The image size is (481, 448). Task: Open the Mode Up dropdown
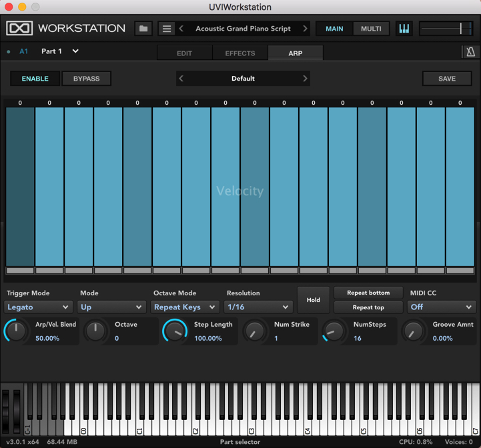[x=111, y=307]
